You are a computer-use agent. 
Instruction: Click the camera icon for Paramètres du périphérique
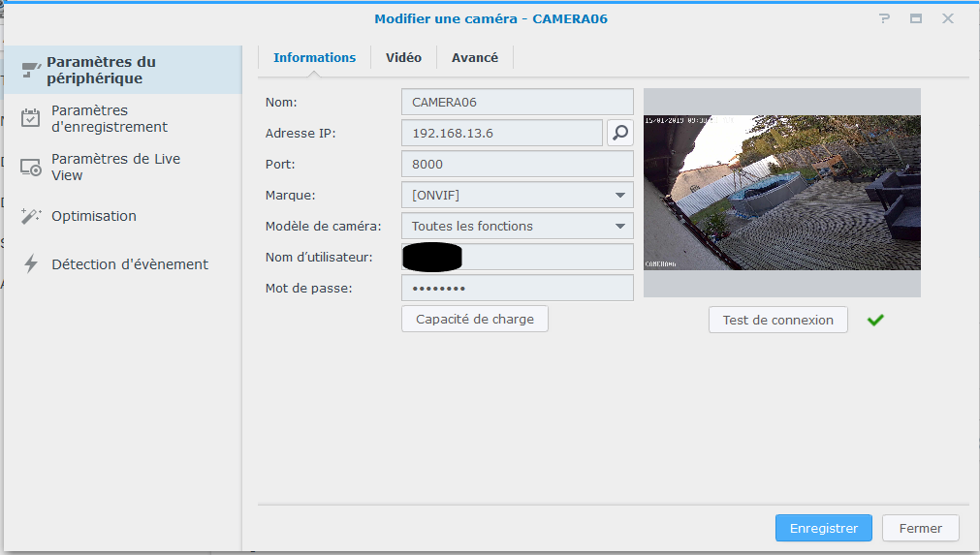pos(31,70)
